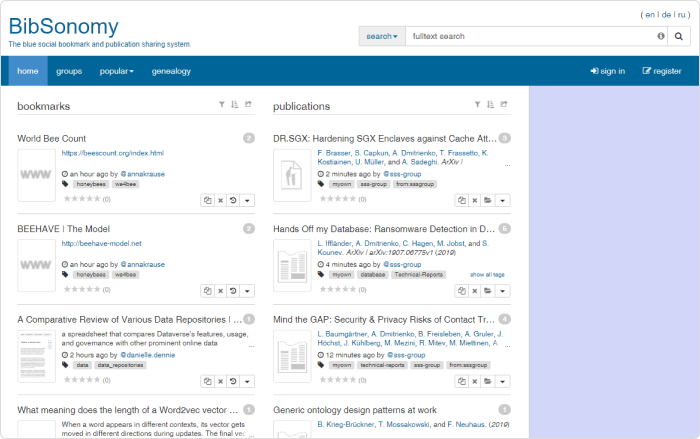Open bookmarks filter icon
Image resolution: width=700 pixels, height=439 pixels.
coord(221,105)
